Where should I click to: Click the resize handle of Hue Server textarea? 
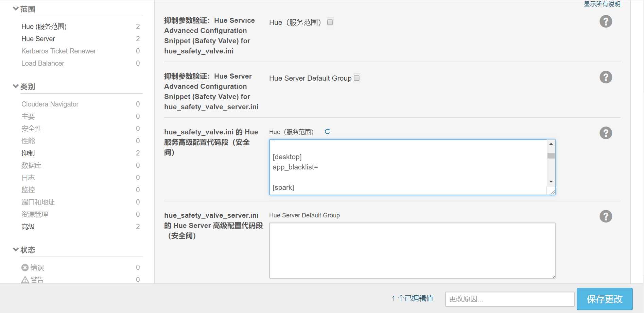[553, 276]
